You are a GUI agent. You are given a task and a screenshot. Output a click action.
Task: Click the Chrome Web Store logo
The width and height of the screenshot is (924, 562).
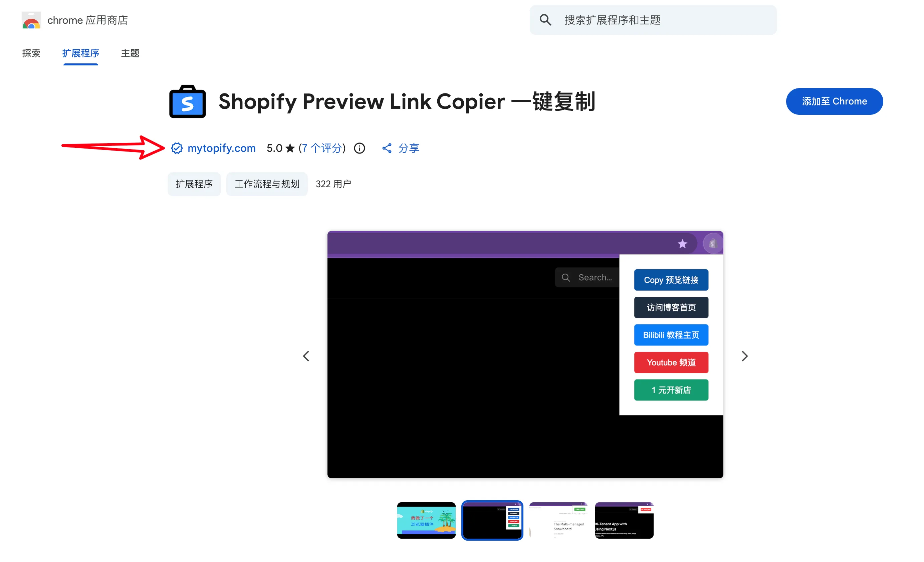tap(31, 20)
